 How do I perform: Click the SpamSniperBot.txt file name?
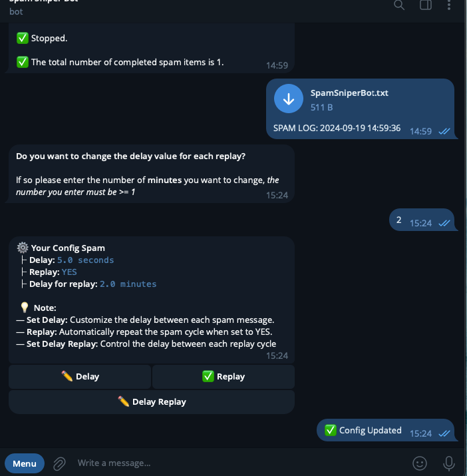click(349, 93)
